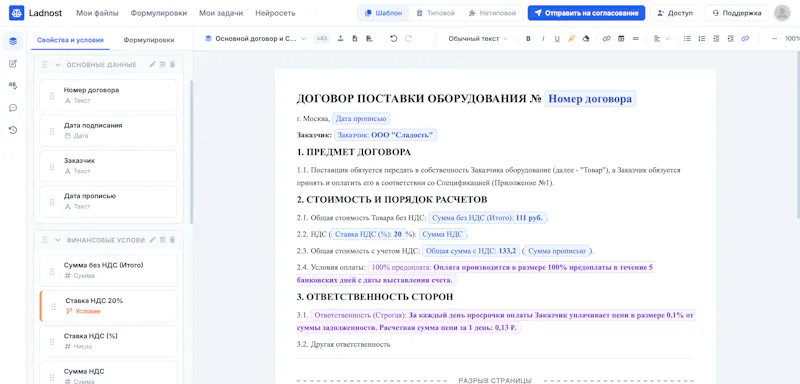This screenshot has height=384, width=800.
Task: Click the v43 version badge
Action: (321, 38)
